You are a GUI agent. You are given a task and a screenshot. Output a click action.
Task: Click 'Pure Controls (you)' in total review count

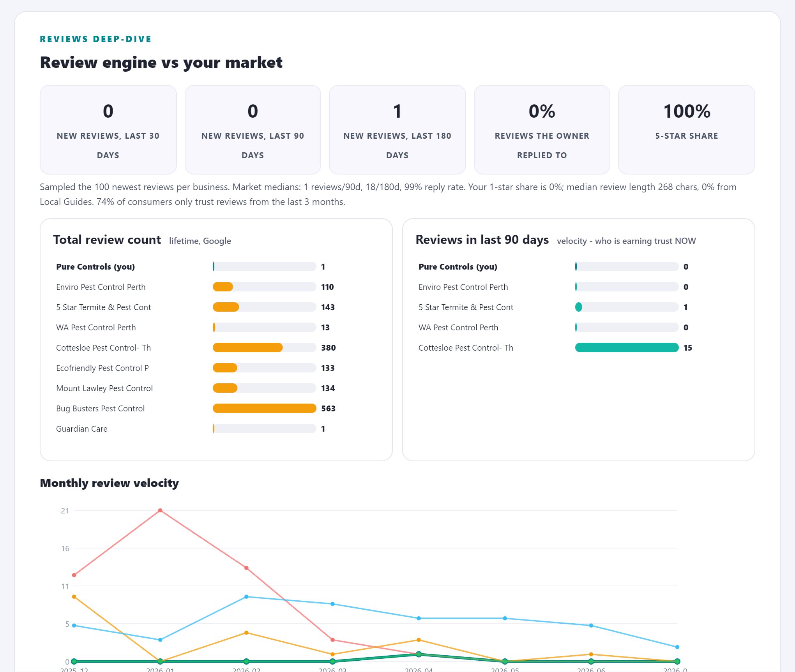[x=95, y=267]
